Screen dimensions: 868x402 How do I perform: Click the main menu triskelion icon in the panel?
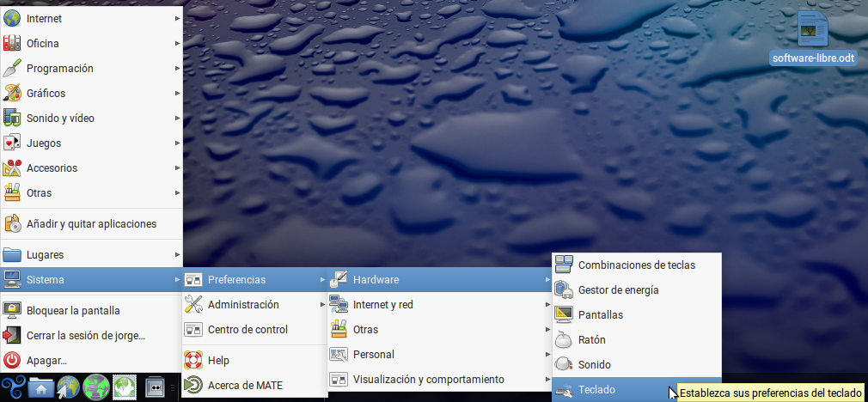[x=13, y=388]
